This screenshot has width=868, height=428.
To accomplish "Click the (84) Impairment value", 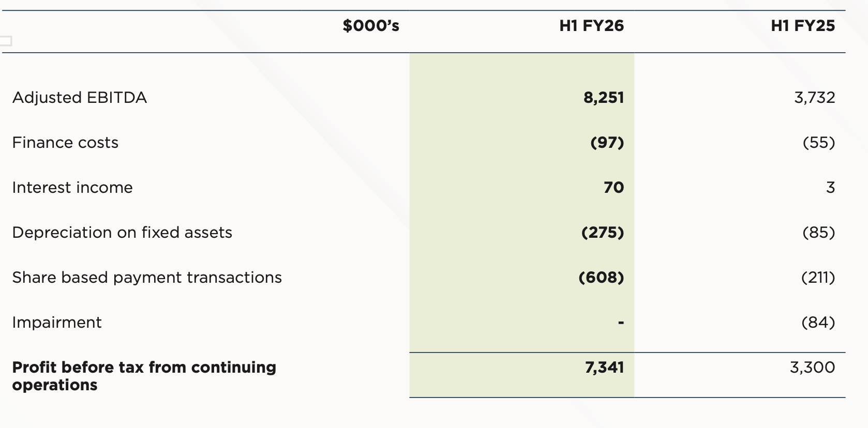I will tap(818, 323).
